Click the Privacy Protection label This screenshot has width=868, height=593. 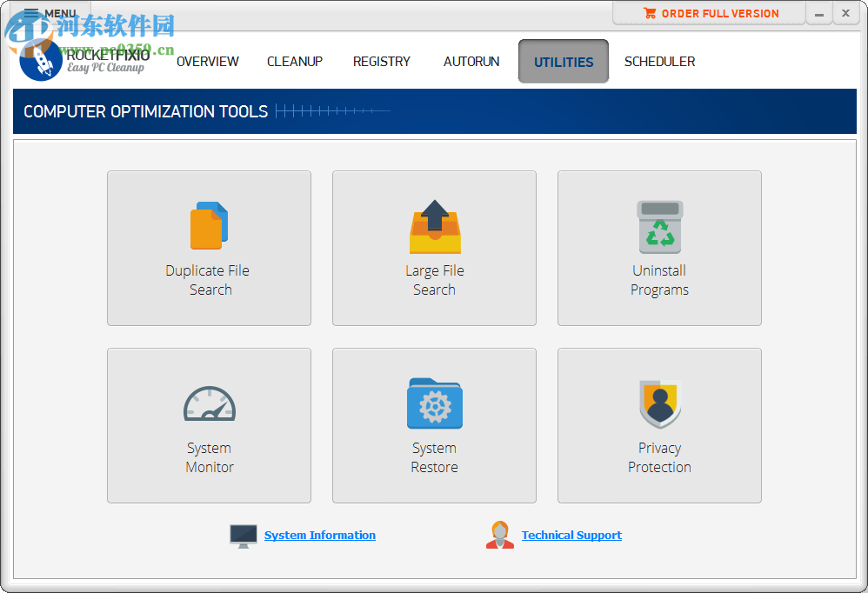659,457
